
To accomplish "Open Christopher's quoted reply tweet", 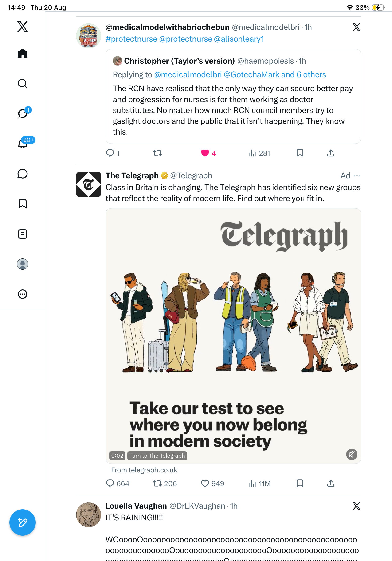I will [x=233, y=96].
